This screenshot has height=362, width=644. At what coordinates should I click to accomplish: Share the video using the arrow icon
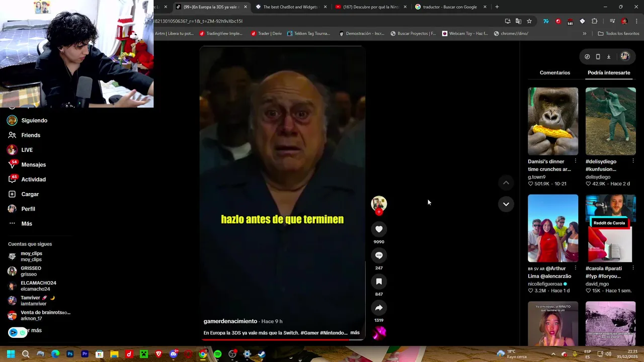(x=379, y=308)
